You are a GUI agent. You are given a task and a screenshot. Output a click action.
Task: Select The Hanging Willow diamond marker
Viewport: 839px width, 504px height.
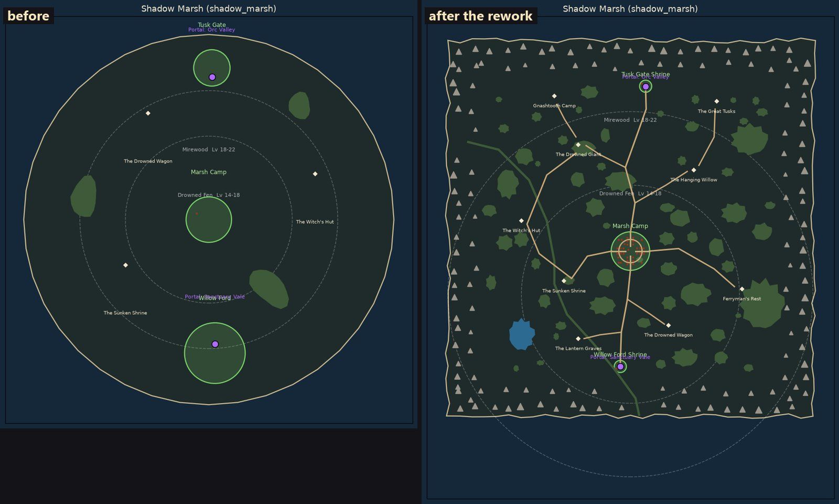(694, 170)
